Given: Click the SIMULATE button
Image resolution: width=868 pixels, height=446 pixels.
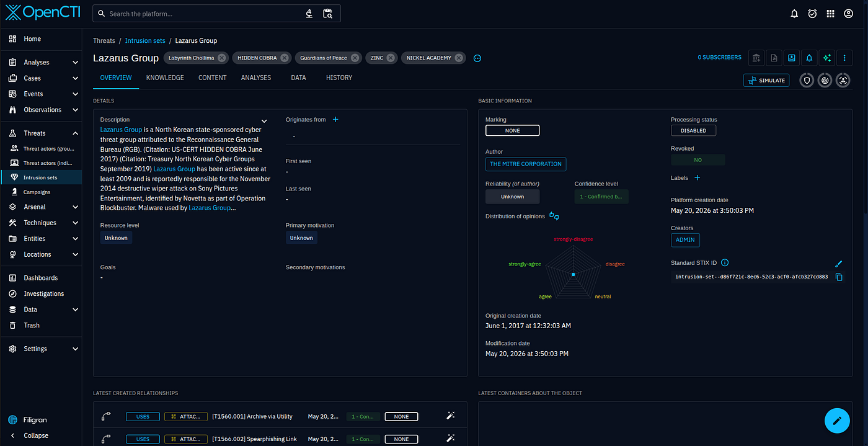Looking at the screenshot, I should click(766, 80).
